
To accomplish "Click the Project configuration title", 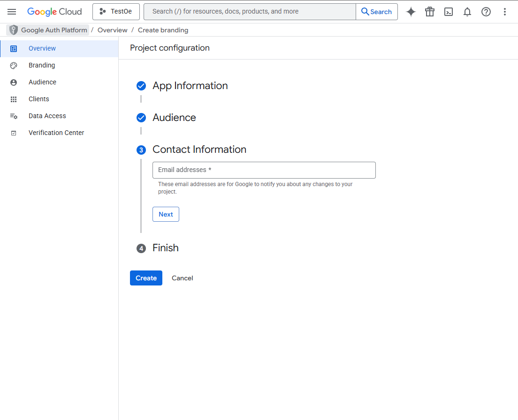I will pos(170,48).
